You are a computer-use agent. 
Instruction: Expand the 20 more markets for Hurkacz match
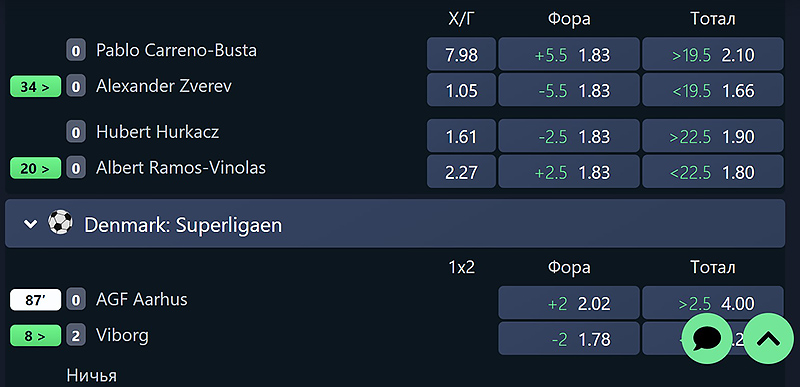[35, 168]
